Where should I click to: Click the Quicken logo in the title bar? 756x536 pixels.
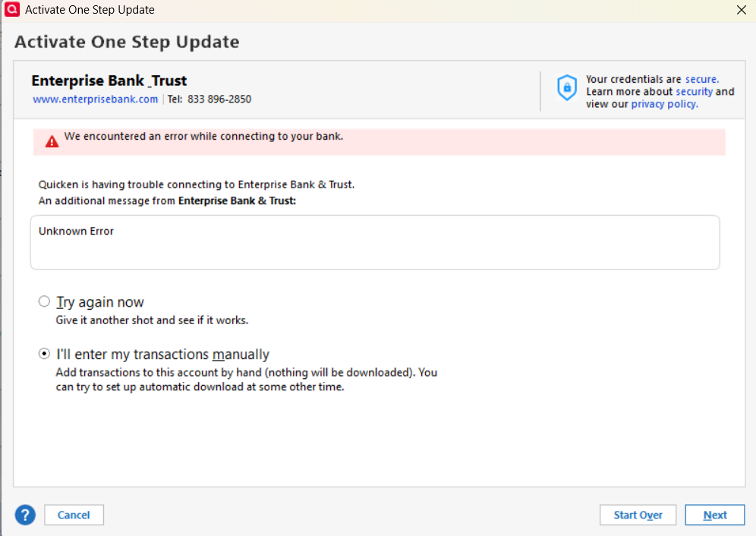[11, 10]
